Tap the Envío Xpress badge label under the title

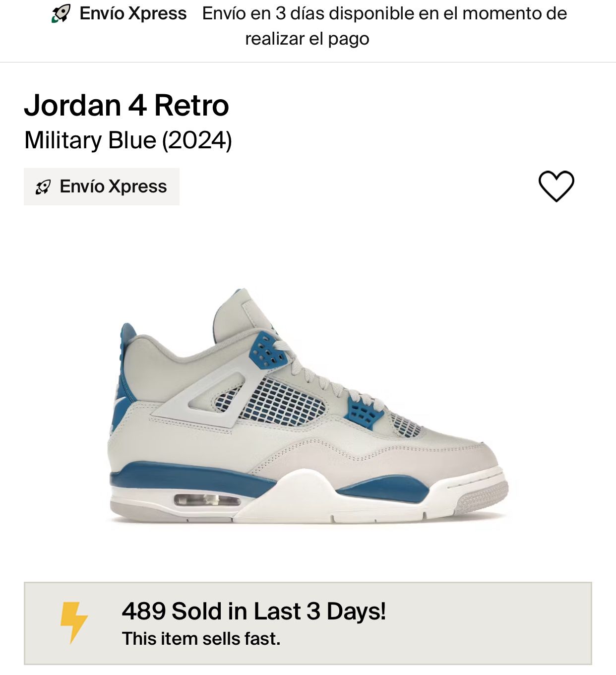[113, 186]
